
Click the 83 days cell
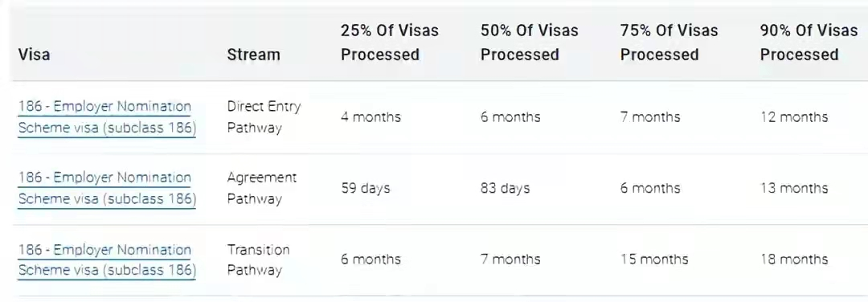[506, 189]
